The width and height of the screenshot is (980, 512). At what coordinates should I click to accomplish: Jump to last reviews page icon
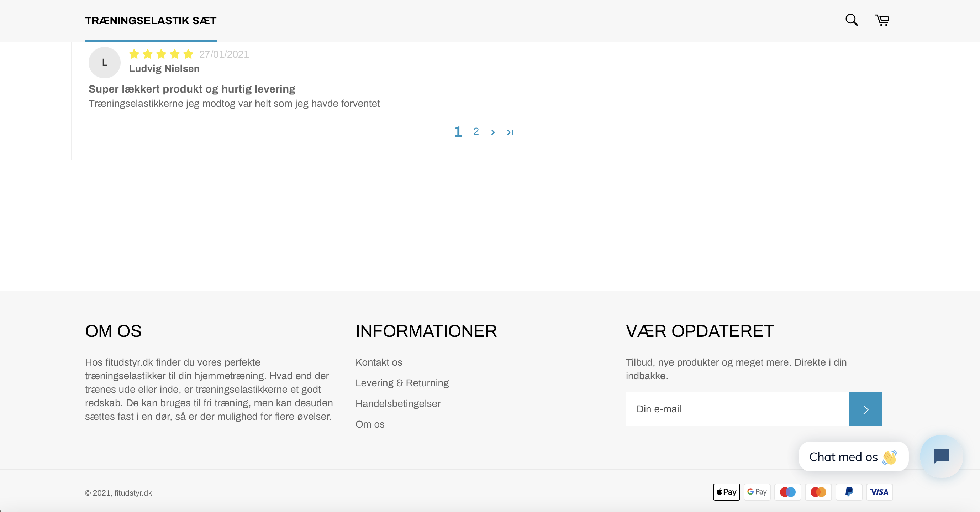tap(510, 132)
